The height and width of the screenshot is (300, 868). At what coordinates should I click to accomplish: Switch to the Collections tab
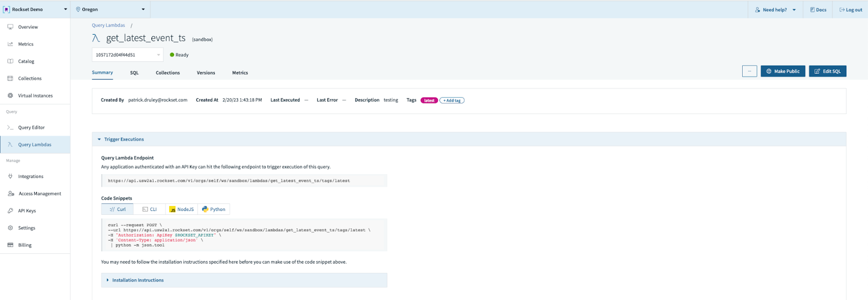[168, 73]
